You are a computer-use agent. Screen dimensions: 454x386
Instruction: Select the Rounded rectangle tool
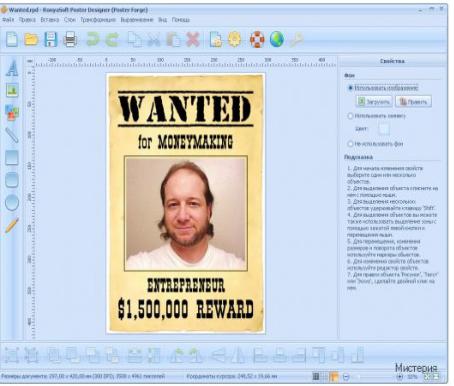[x=12, y=180]
